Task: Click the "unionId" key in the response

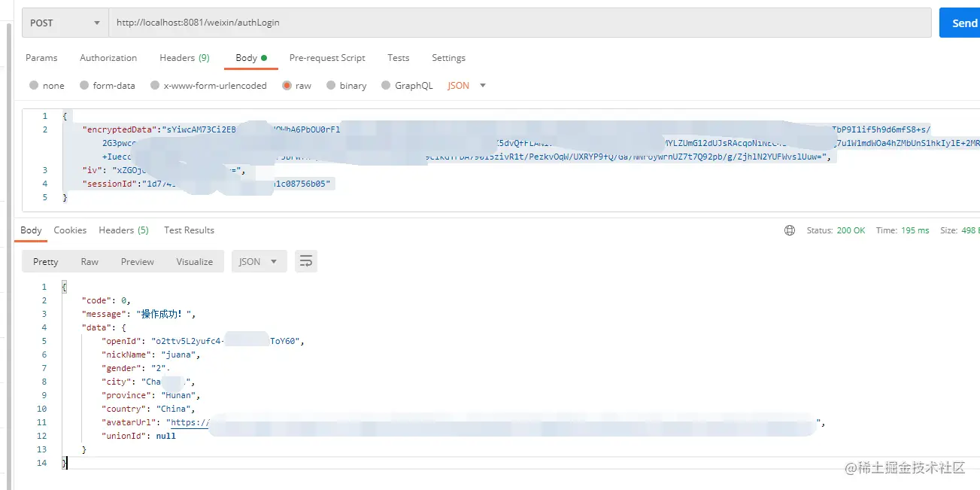Action: pos(123,436)
